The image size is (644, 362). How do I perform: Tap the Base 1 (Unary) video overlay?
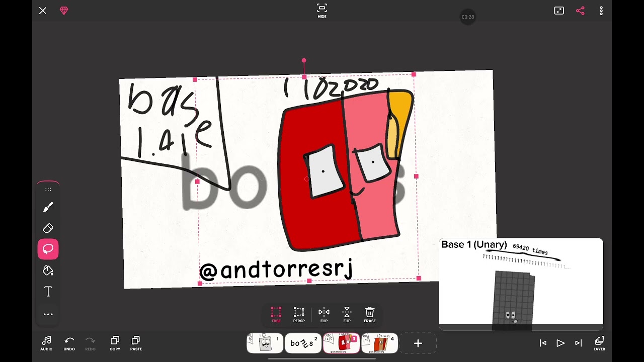click(x=521, y=284)
